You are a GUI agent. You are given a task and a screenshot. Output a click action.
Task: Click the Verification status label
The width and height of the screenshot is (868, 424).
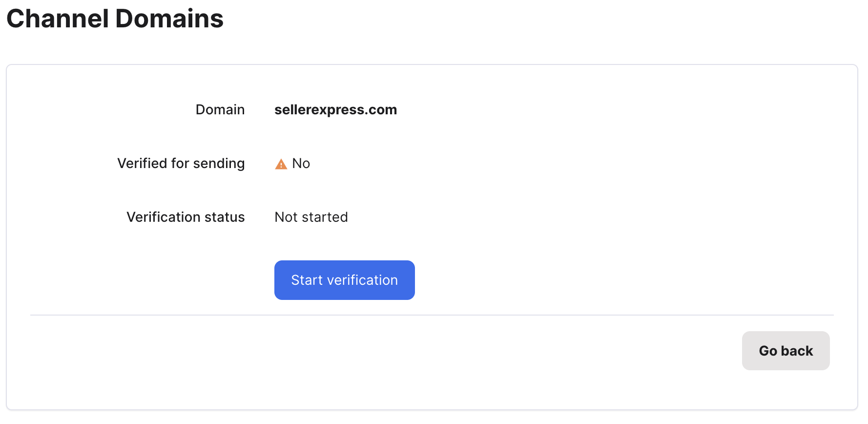[186, 217]
